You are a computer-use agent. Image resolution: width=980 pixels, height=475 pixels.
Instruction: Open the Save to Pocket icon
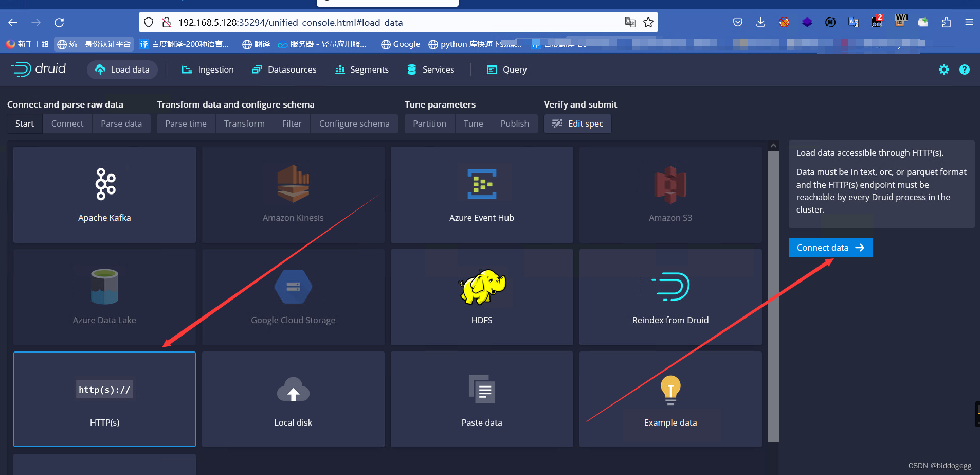(738, 22)
